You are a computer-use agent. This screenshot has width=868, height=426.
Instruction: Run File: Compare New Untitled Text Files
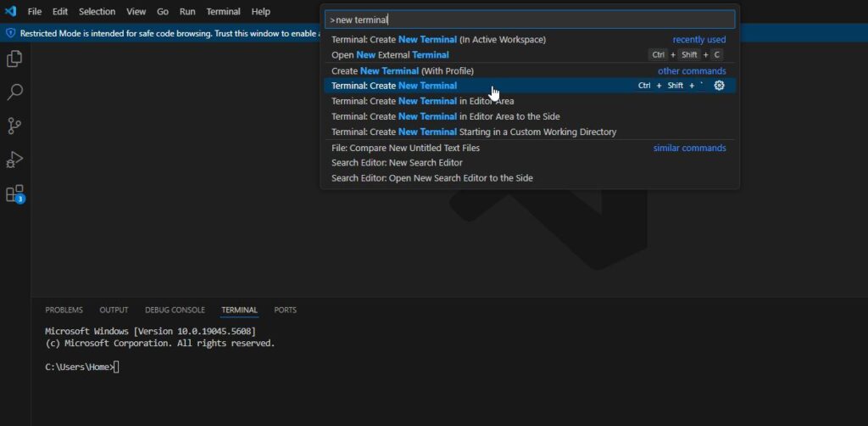tap(405, 148)
